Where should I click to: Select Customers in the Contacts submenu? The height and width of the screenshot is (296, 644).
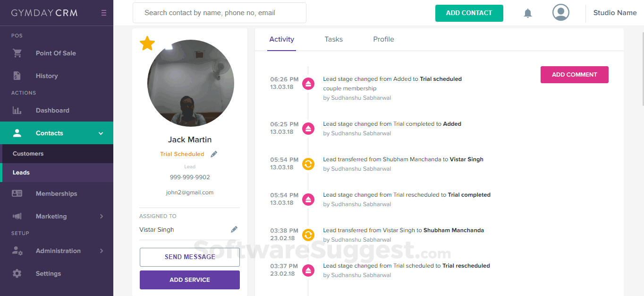coord(28,154)
